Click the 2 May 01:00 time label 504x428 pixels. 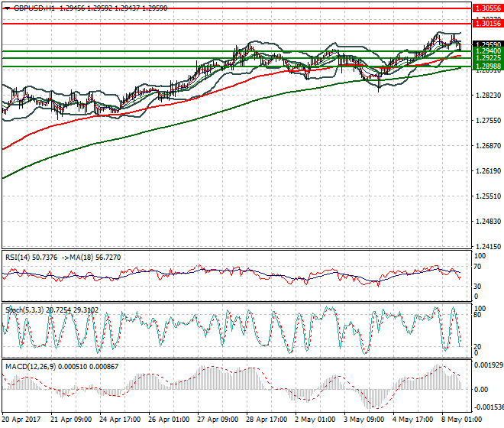315,420
